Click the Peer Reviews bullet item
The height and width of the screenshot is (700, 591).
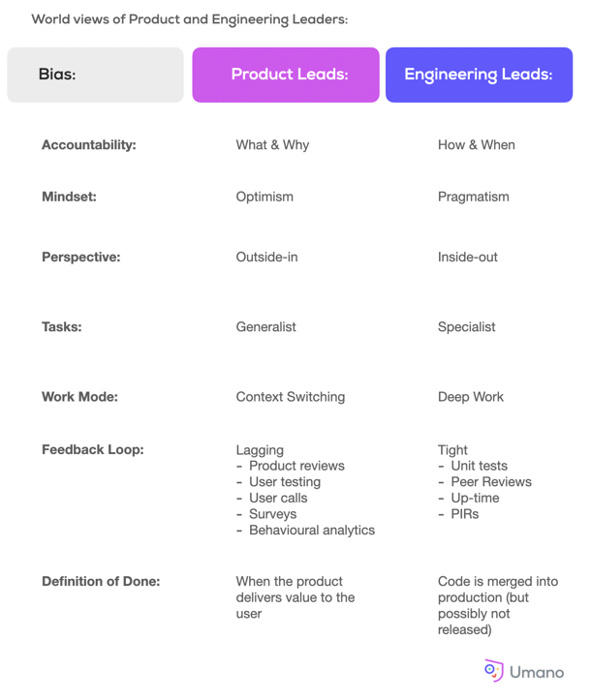point(491,482)
